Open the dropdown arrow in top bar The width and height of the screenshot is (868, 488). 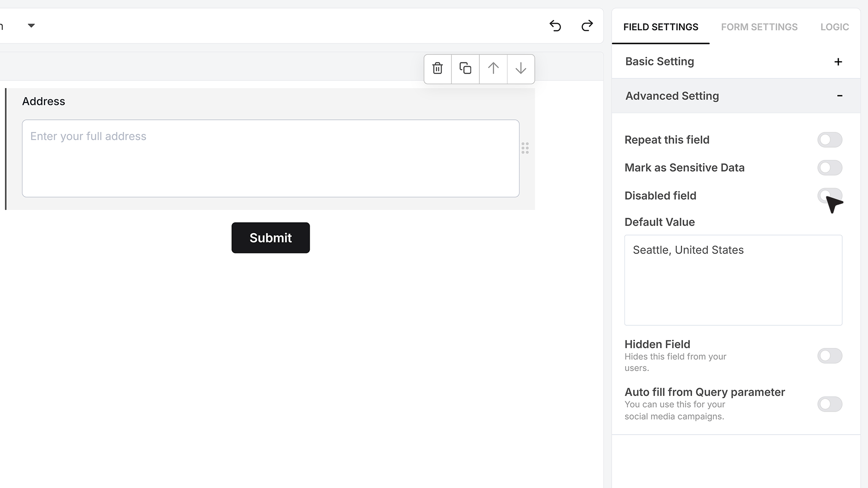[31, 26]
